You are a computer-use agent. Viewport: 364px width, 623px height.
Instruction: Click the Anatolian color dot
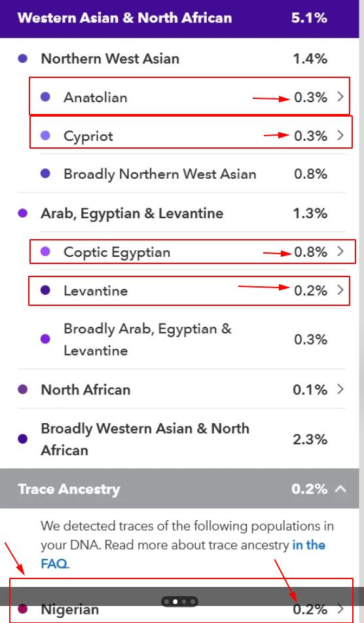coord(45,96)
